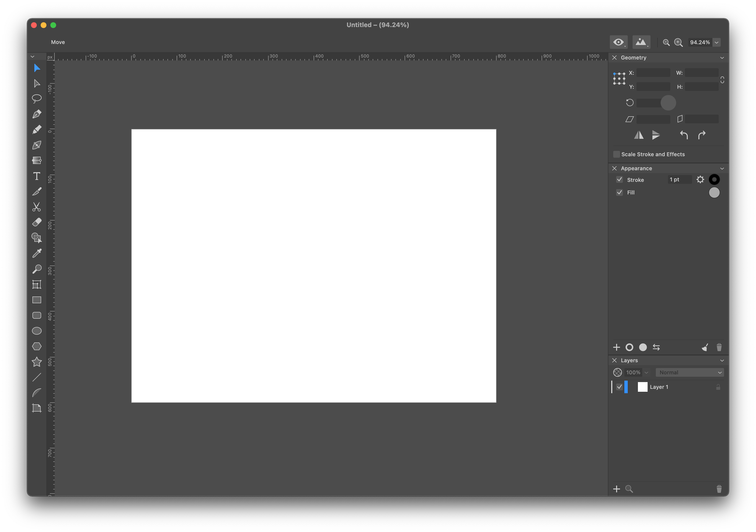Select the Text tool

(37, 176)
